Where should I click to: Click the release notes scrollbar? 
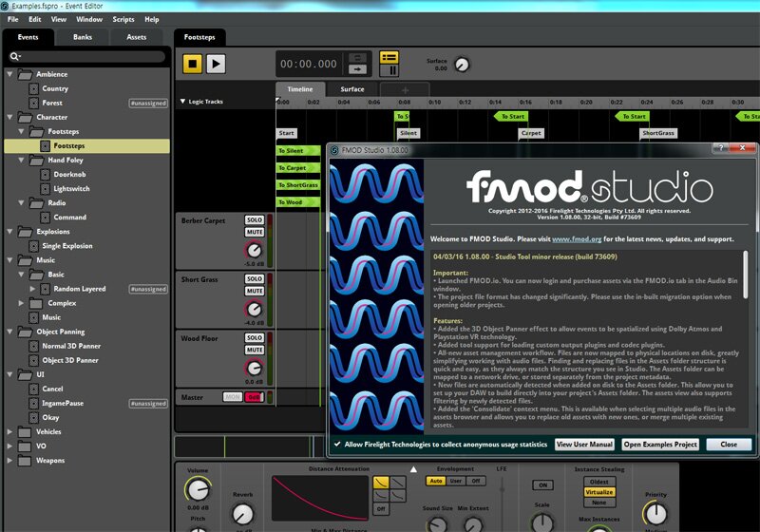[x=745, y=275]
